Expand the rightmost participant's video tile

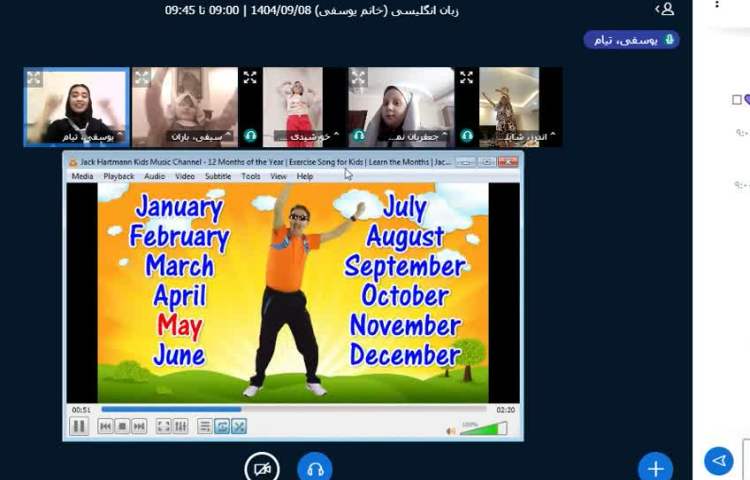(x=466, y=77)
